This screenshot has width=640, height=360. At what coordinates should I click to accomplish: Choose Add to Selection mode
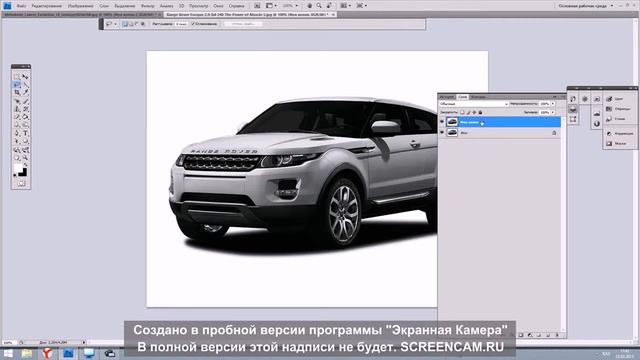(x=131, y=24)
